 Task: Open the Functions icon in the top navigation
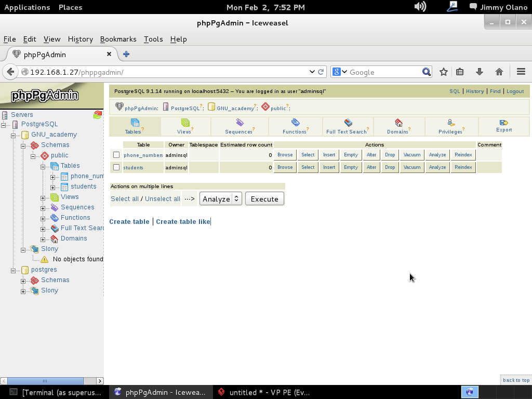pos(296,123)
